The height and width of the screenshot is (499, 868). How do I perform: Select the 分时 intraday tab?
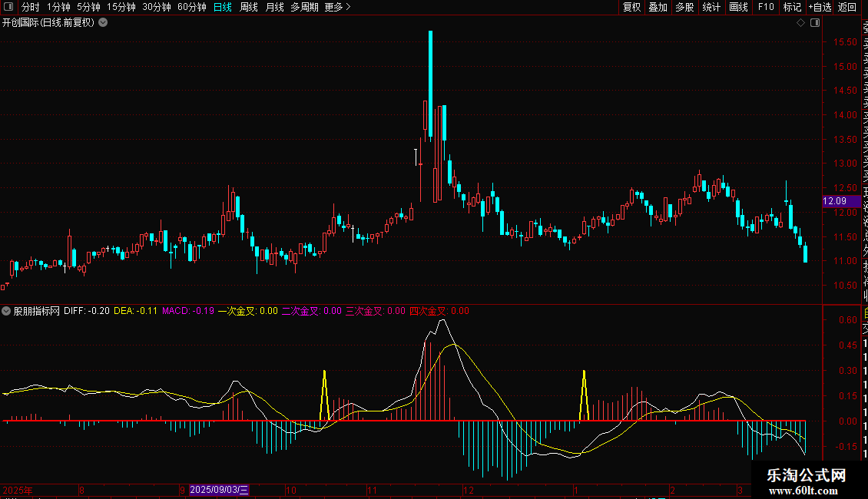point(31,7)
